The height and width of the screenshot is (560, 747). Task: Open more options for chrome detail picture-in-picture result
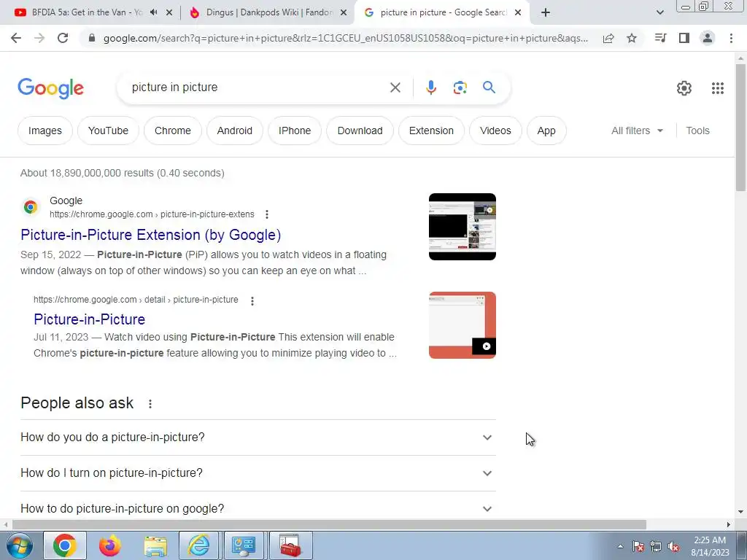point(252,300)
